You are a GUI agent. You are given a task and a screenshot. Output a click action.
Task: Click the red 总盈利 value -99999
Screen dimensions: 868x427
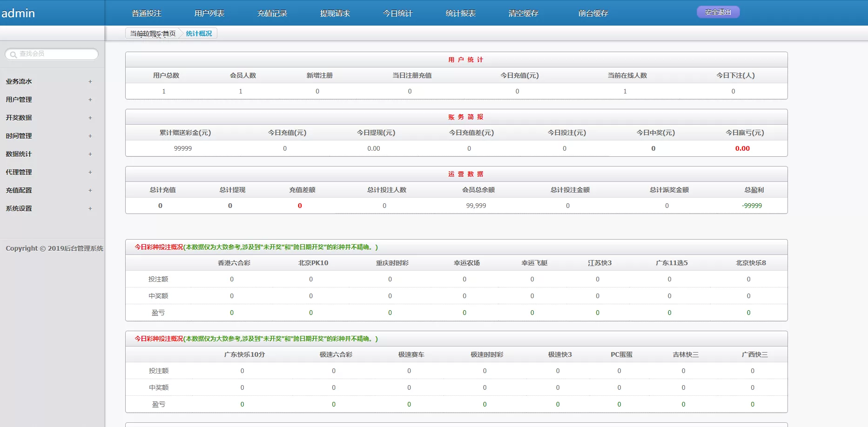pos(752,205)
